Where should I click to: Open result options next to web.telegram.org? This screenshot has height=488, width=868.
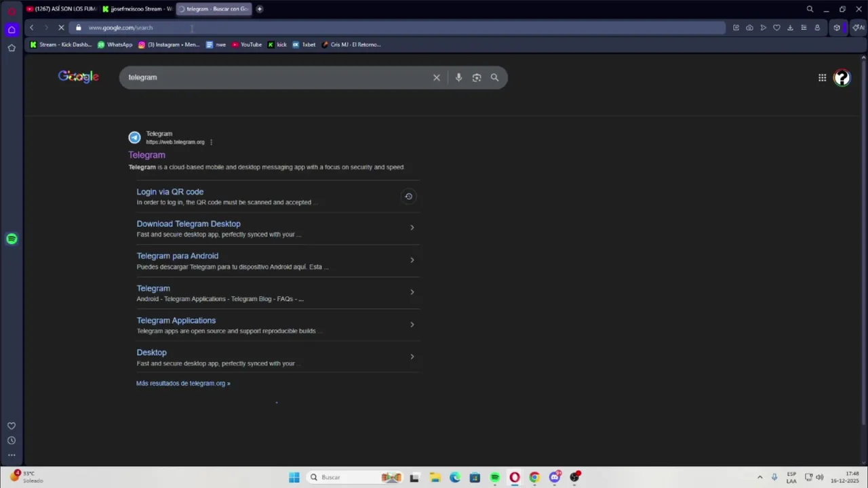click(x=211, y=142)
